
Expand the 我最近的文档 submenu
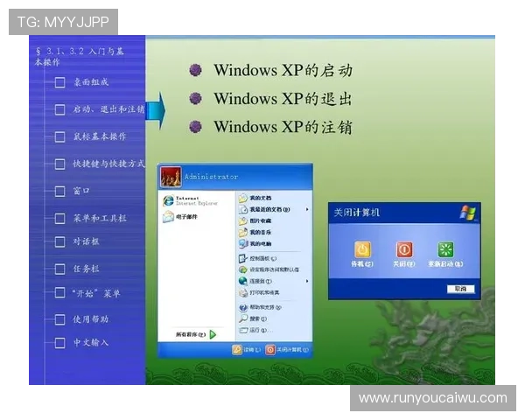(x=307, y=210)
